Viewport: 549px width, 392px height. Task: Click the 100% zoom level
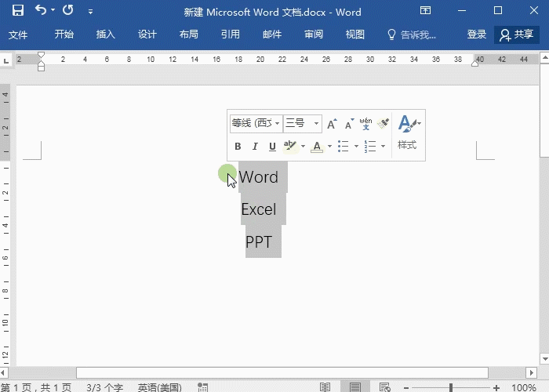[524, 387]
